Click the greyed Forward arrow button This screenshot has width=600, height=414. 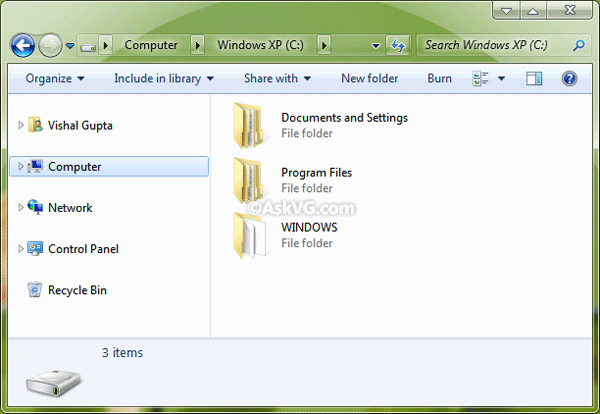tap(51, 46)
